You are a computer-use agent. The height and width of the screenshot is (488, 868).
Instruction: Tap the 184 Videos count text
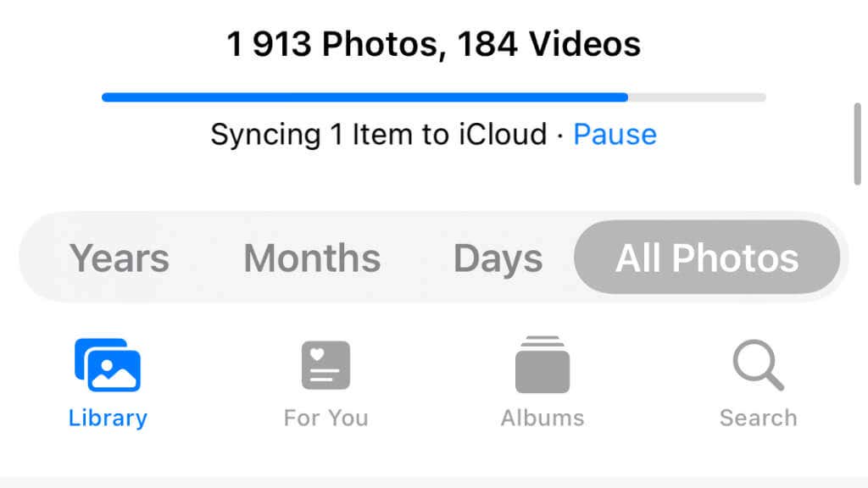pyautogui.click(x=549, y=44)
